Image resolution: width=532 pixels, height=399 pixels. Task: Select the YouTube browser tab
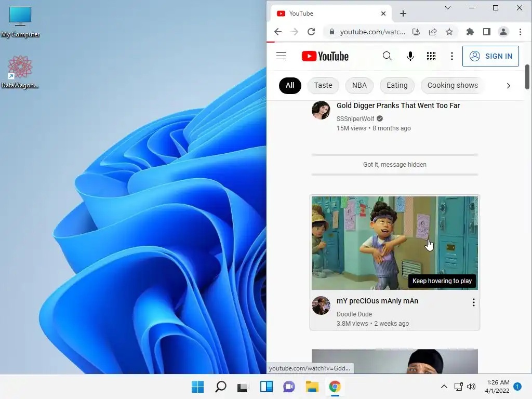click(331, 14)
